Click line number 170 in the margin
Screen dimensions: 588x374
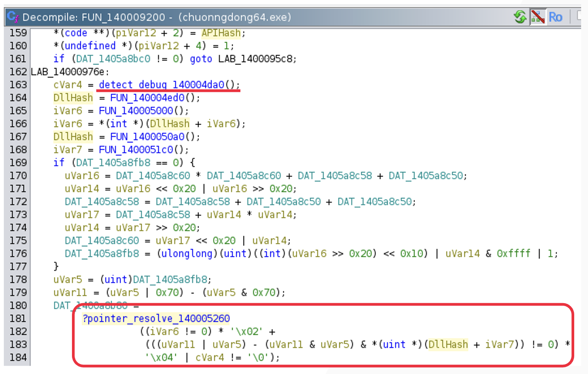tap(18, 176)
